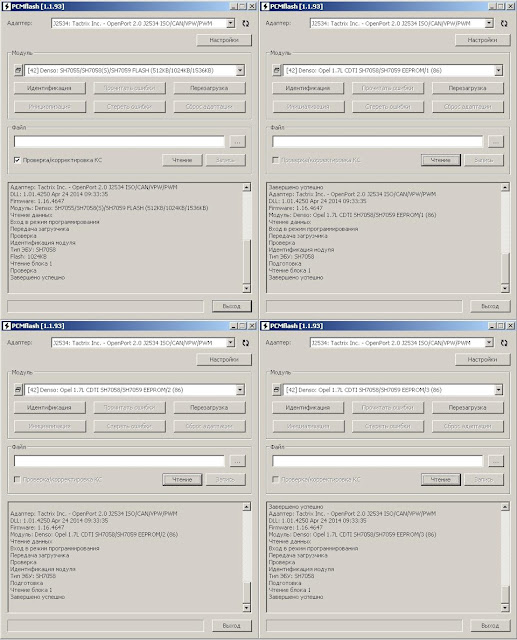This screenshot has width=517, height=640.
Task: Expand module dropdown showing Opel 1.7L CDTI EEPROM/2
Action: 240,390
